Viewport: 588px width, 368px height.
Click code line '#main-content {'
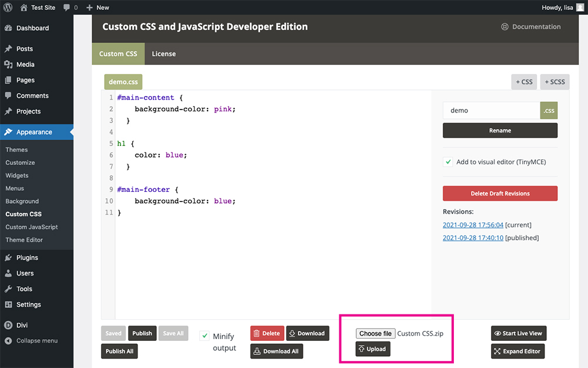[x=150, y=98]
